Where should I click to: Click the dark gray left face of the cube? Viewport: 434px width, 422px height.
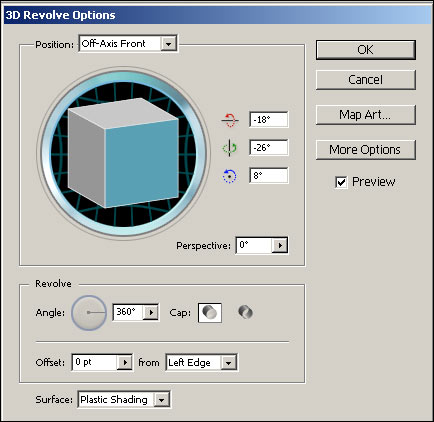point(87,158)
